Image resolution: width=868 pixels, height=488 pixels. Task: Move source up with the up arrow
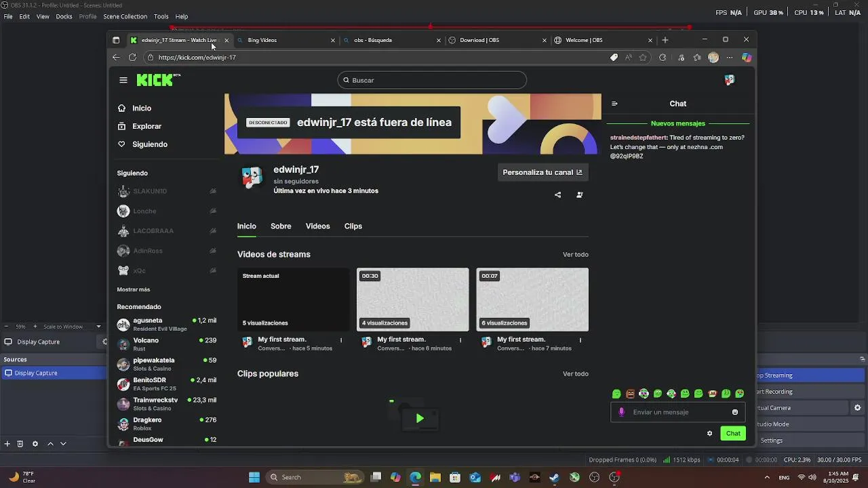[x=50, y=443]
